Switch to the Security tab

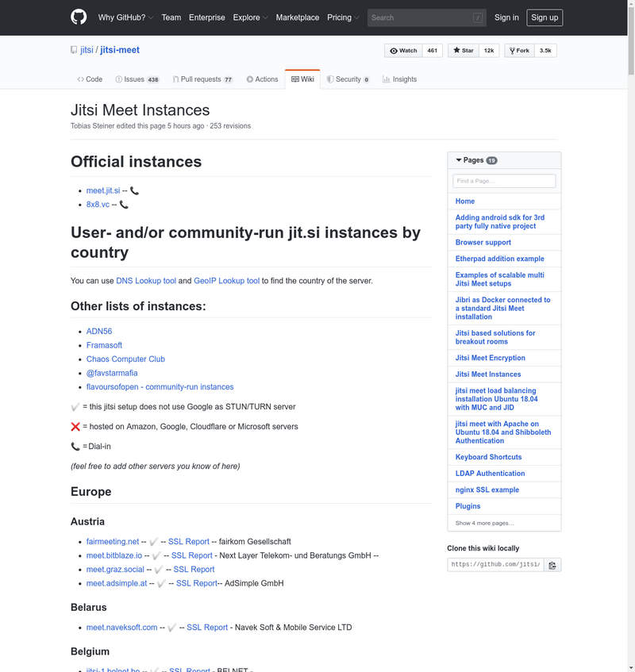(348, 79)
